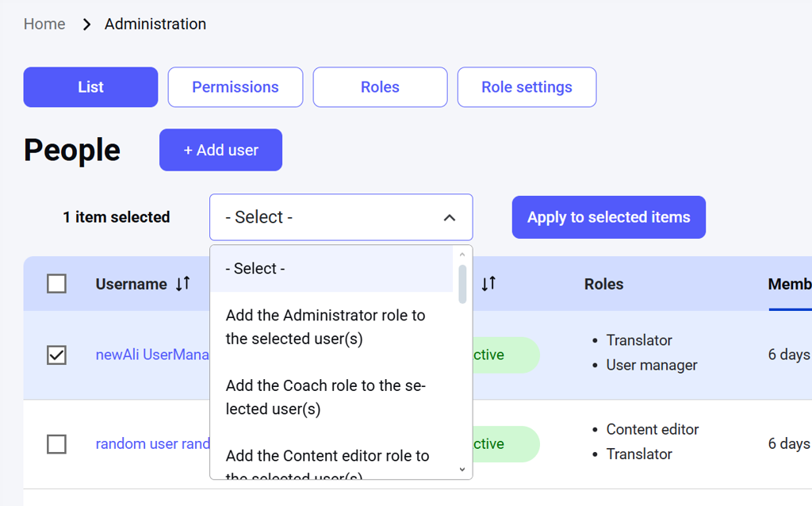Image resolution: width=812 pixels, height=506 pixels.
Task: Navigate to Home in the breadcrumb
Action: [x=44, y=25]
